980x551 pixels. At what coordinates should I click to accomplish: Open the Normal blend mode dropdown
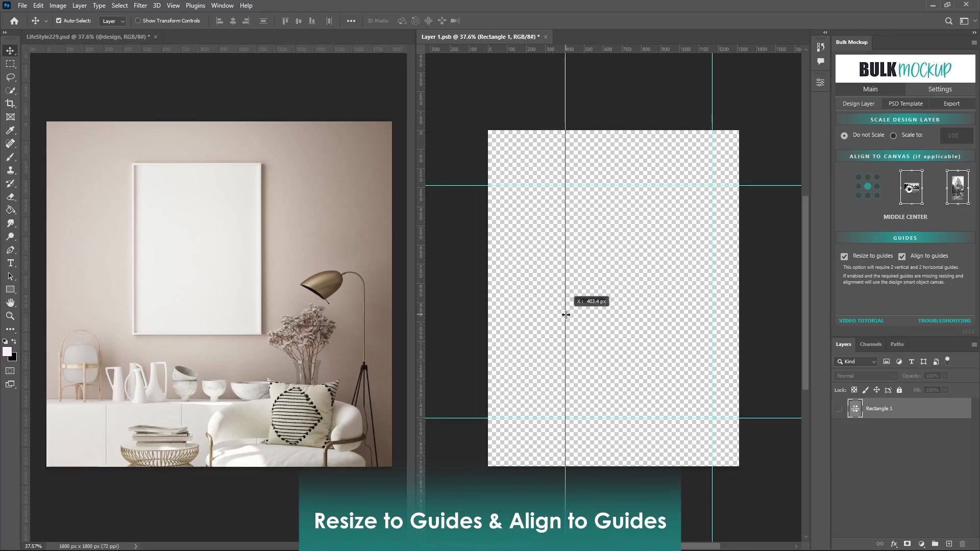[x=866, y=376]
